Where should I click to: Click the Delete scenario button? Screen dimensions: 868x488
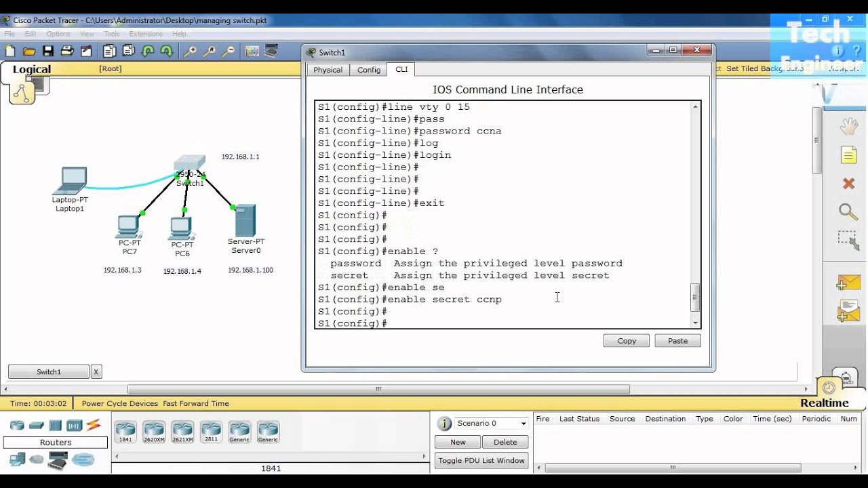pos(505,442)
